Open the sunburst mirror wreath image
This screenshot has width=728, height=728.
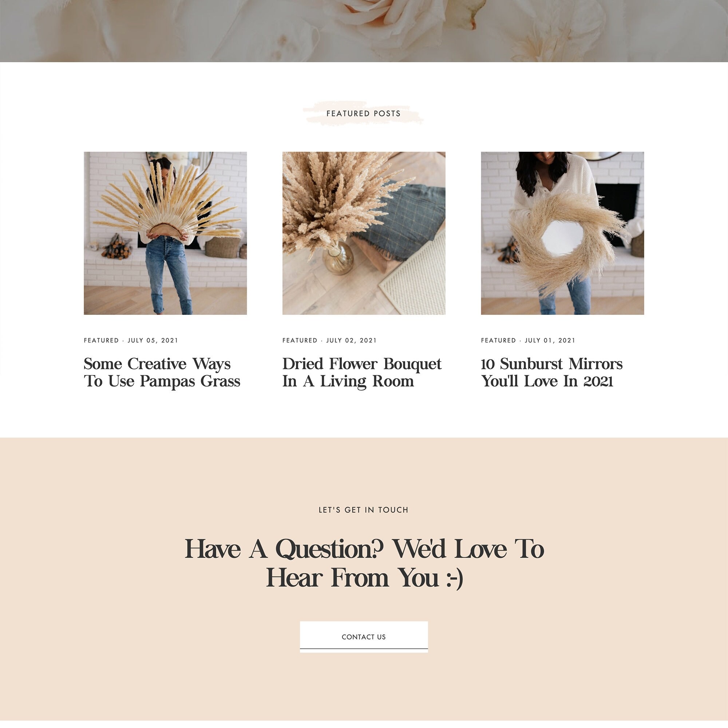pyautogui.click(x=562, y=233)
